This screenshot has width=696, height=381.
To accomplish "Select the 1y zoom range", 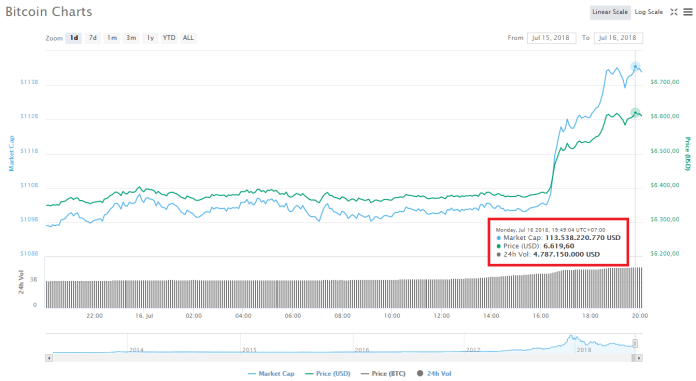I will (150, 38).
